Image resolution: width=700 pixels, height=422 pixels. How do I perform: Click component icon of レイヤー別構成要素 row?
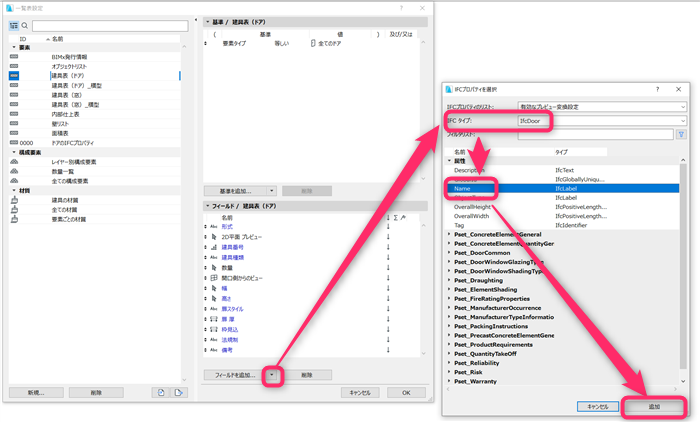tap(14, 162)
